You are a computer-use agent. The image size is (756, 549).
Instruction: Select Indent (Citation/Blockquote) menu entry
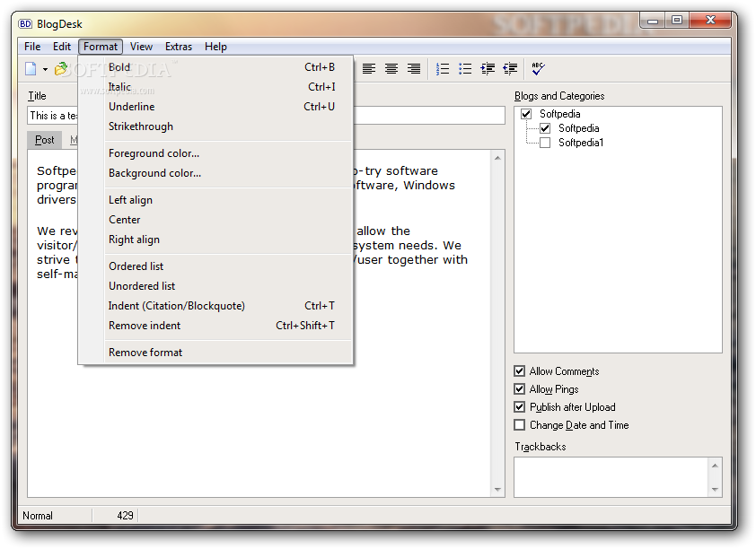(215, 306)
